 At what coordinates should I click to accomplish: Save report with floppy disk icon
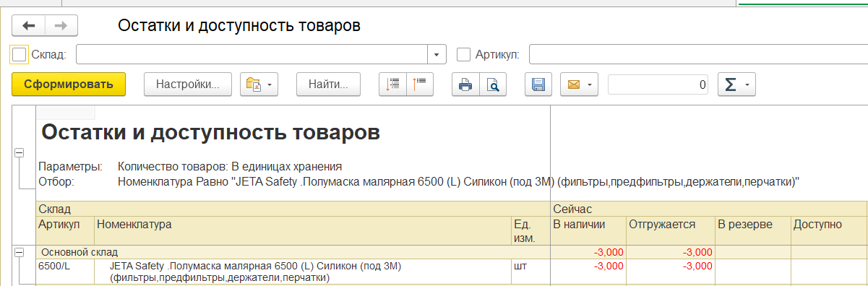coord(538,84)
